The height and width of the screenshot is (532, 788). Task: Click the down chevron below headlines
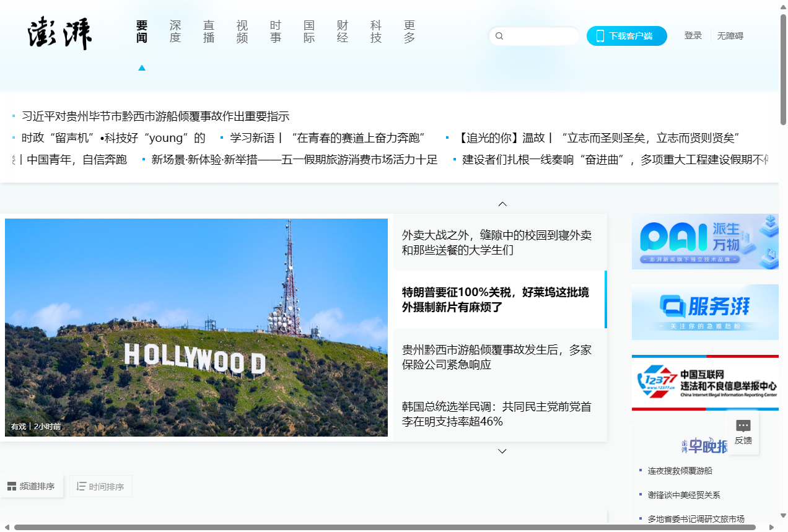(x=502, y=451)
